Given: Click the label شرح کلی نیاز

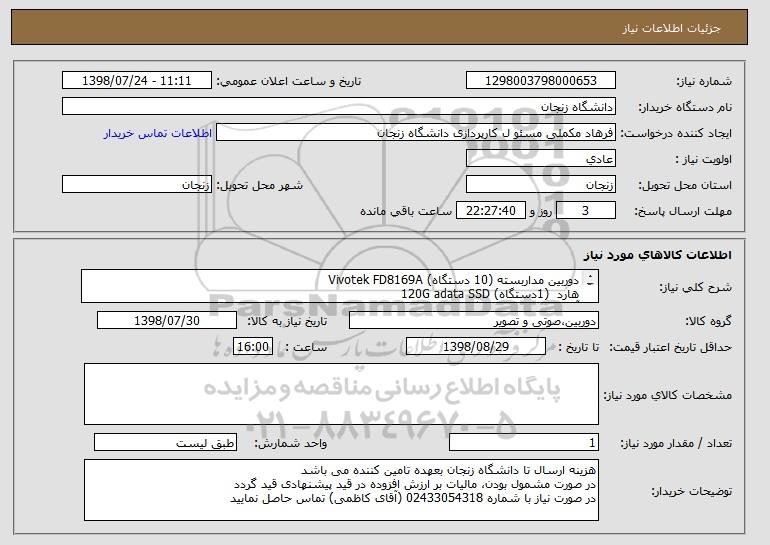Looking at the screenshot, I should click(x=695, y=287).
